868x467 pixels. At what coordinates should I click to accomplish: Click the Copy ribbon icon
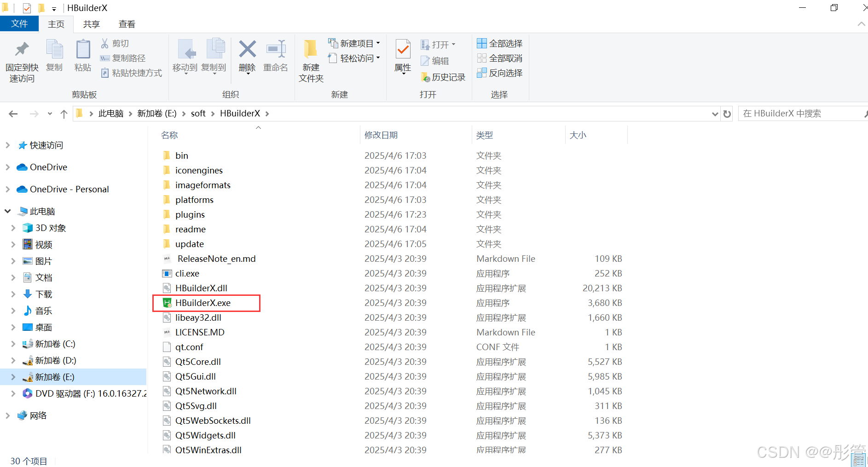click(54, 55)
